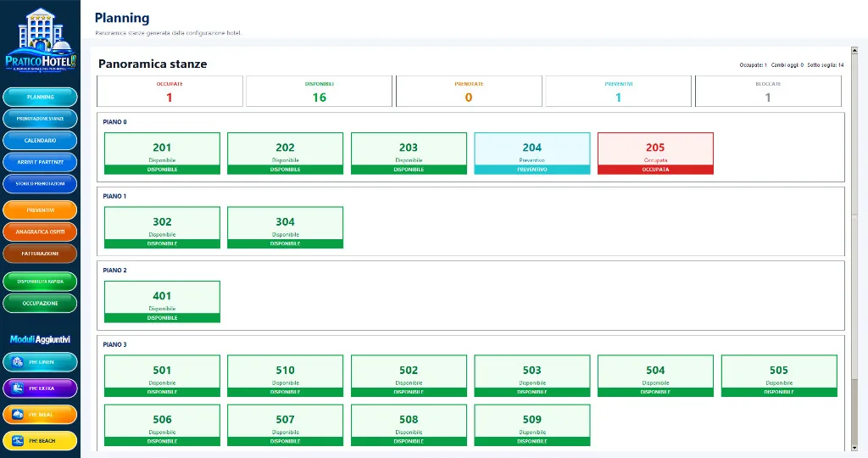
Task: Open Arrivi e Partenze
Action: (40, 162)
